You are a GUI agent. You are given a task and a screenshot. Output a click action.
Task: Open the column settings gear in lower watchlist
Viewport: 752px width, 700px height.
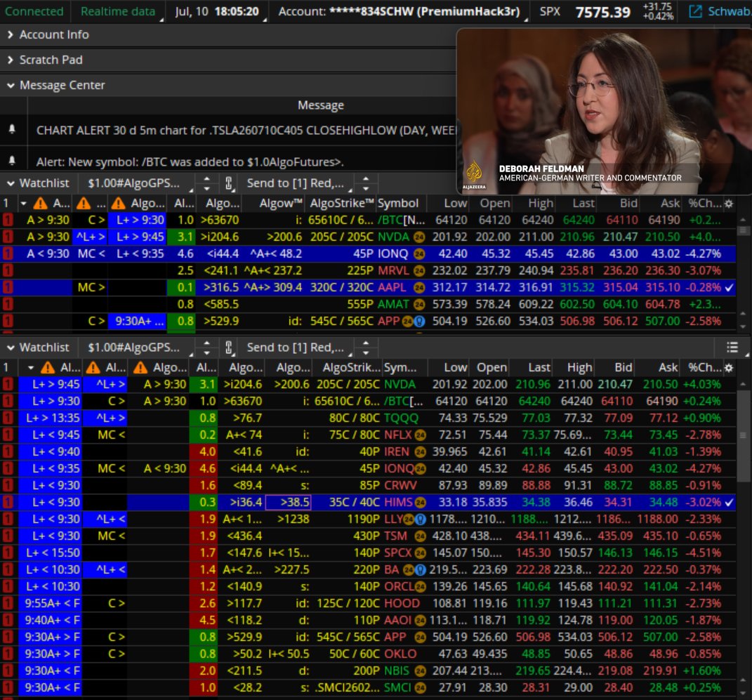click(729, 368)
